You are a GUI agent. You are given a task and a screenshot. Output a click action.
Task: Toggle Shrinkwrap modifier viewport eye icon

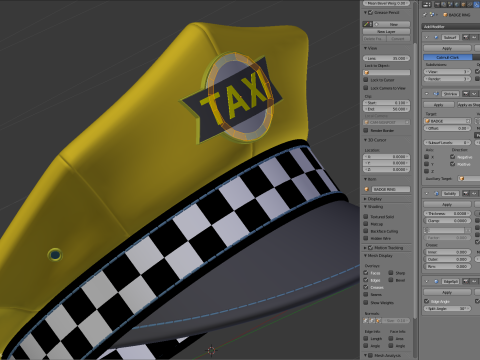click(x=474, y=94)
